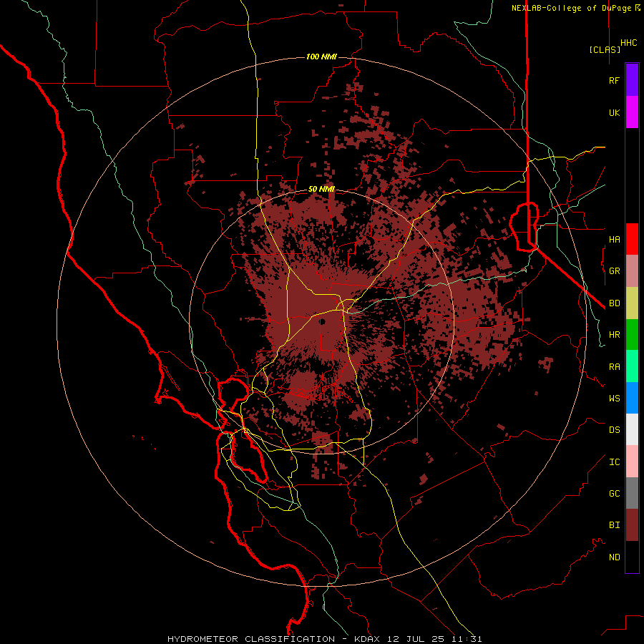
Task: Click the UK magenta legend swatch
Action: [632, 112]
